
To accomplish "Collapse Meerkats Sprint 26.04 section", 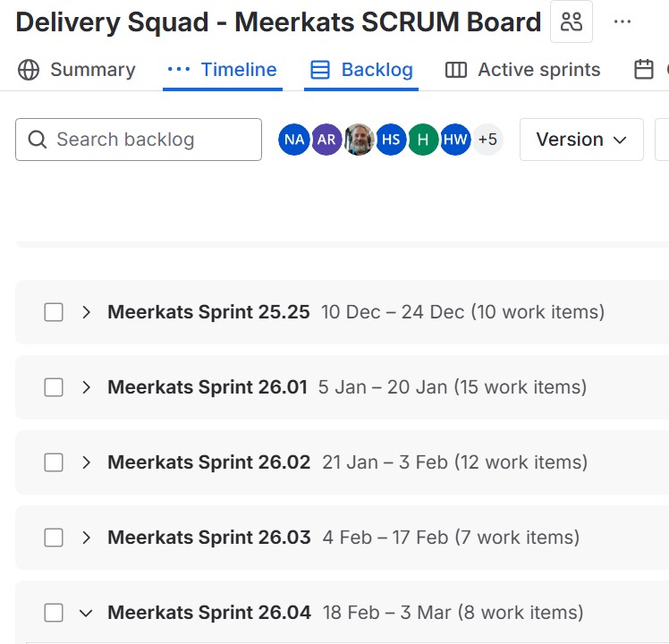I will pyautogui.click(x=86, y=613).
